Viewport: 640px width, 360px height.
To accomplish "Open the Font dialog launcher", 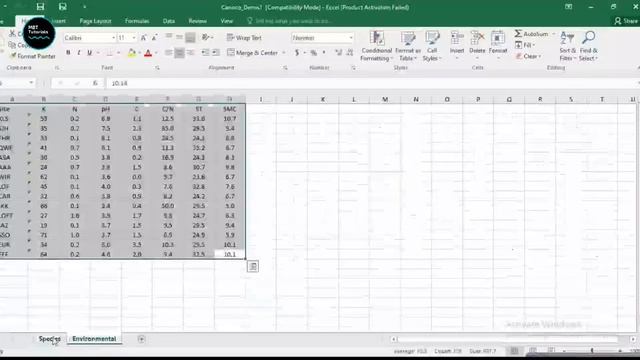I will (157, 68).
